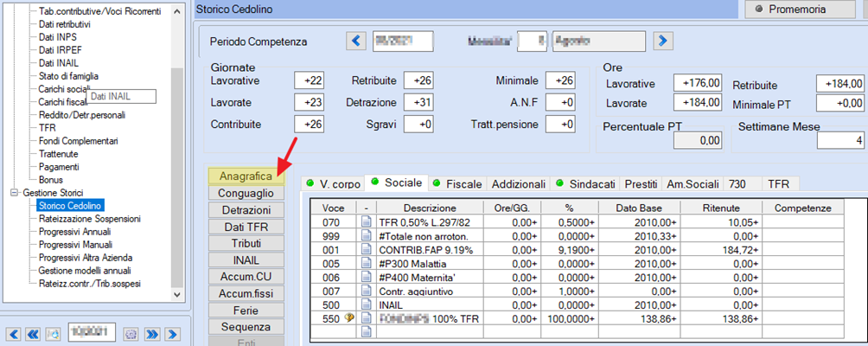Click the Descrizione column header
The height and width of the screenshot is (346, 868).
[x=430, y=208]
